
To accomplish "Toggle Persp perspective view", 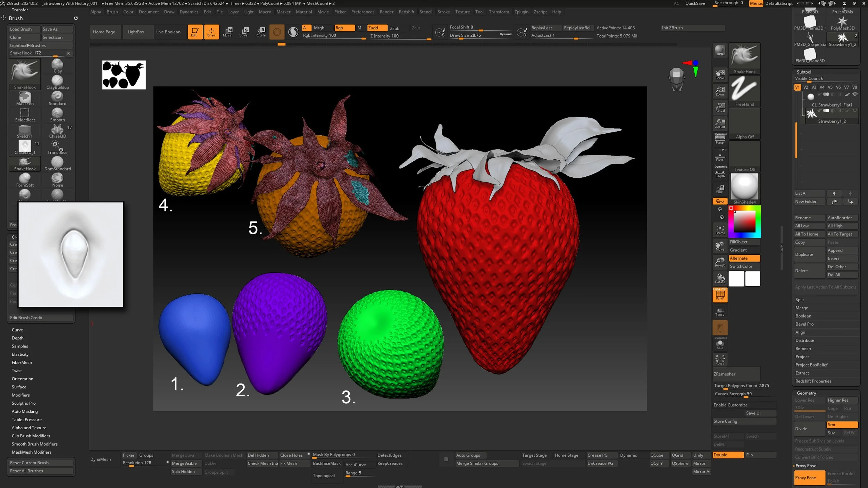I will coord(720,139).
